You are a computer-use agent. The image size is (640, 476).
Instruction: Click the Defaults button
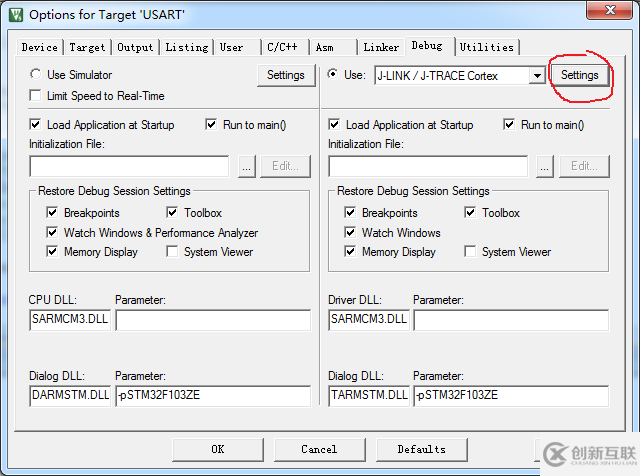point(422,450)
